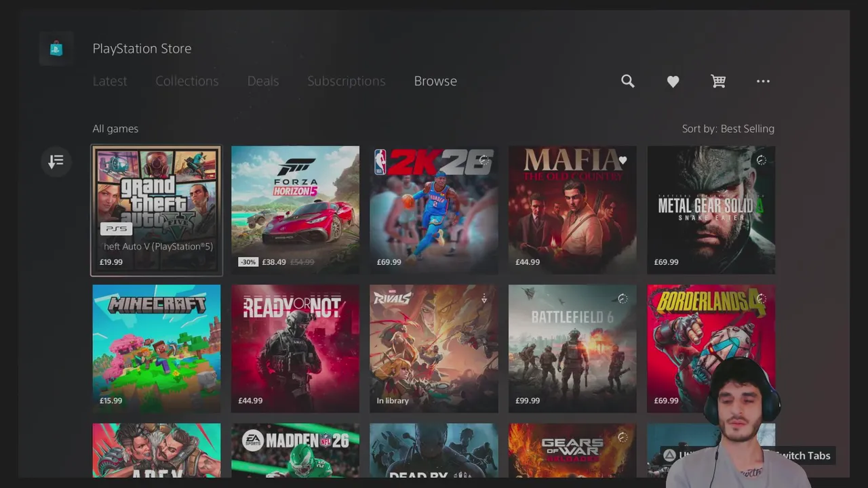Image resolution: width=868 pixels, height=488 pixels.
Task: Click the £19.99 price on GTA V
Action: 111,262
